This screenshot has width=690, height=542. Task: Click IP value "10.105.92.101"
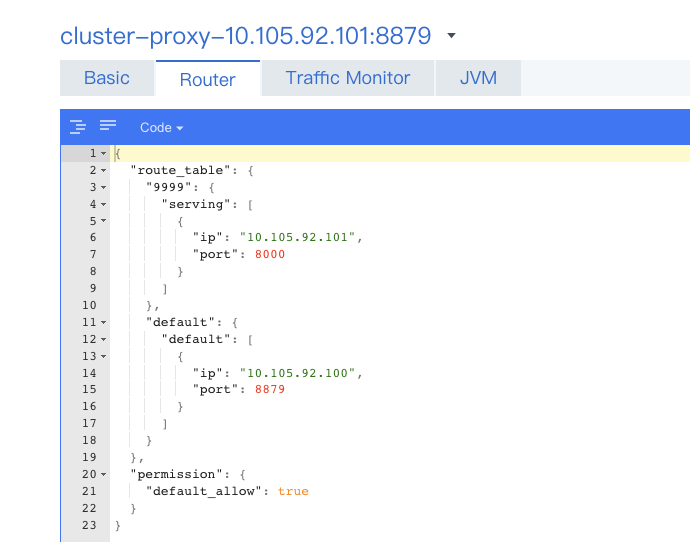(297, 237)
